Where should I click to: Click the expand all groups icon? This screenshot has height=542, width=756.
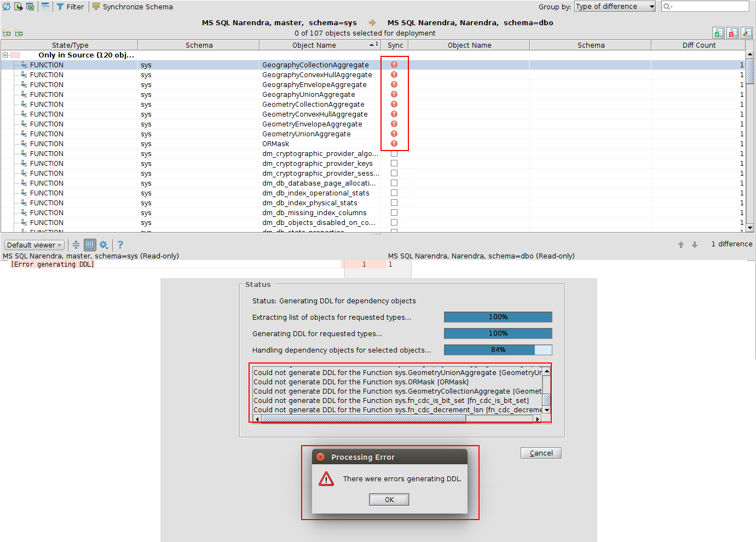tap(7, 33)
